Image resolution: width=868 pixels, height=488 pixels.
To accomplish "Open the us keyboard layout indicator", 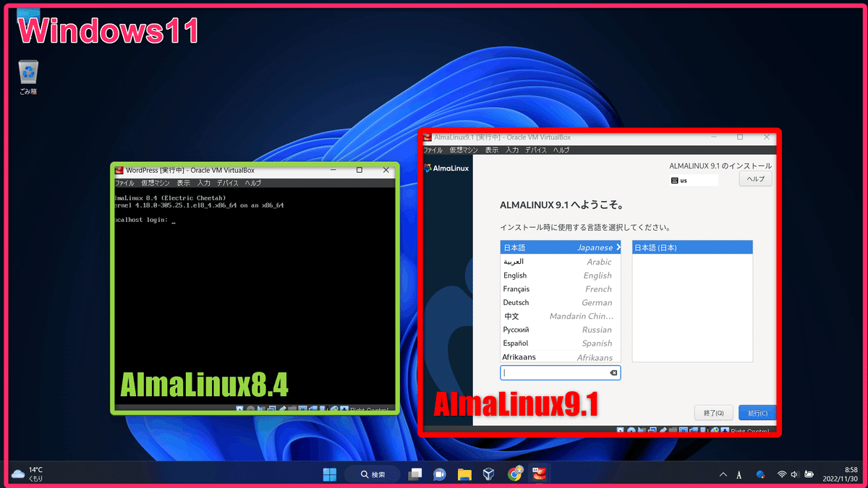I will (693, 180).
